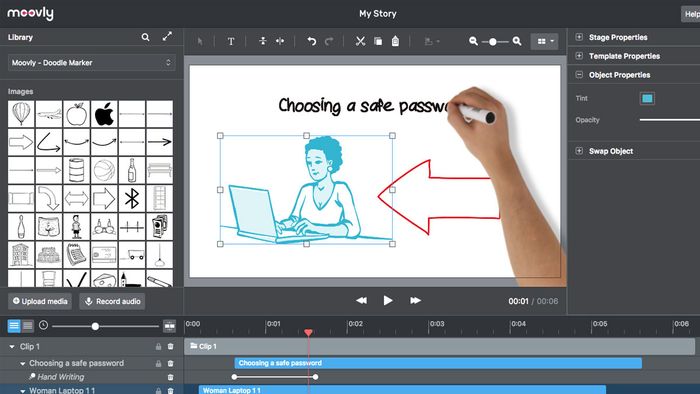Adjust the stage zoom slider
Viewport: 700px width, 394px height.
click(x=493, y=42)
